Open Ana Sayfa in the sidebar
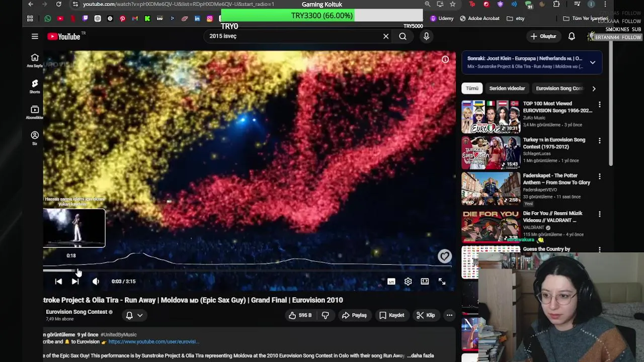Screen dimensions: 644x362 35,60
